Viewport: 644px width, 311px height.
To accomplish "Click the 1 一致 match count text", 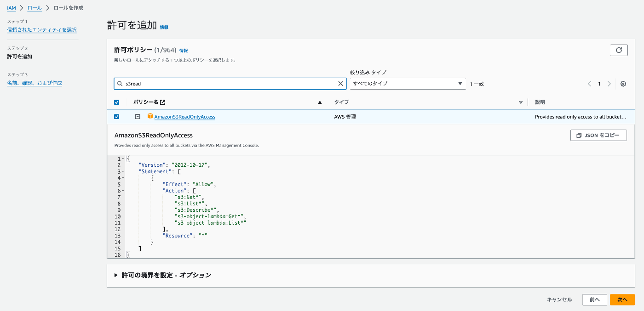I will pos(477,84).
